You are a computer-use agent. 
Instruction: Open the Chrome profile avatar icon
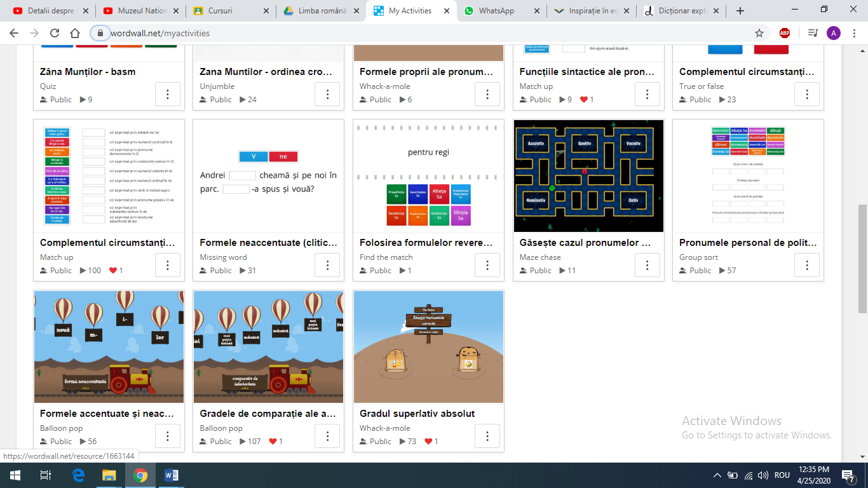[834, 33]
